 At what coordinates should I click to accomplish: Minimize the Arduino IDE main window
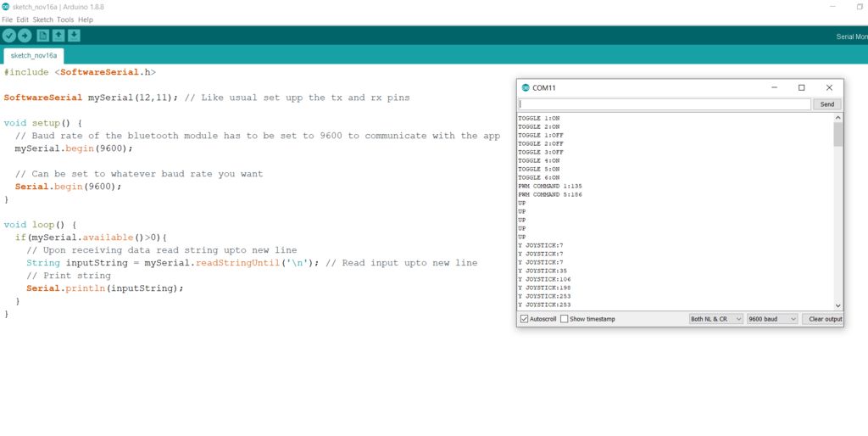832,7
